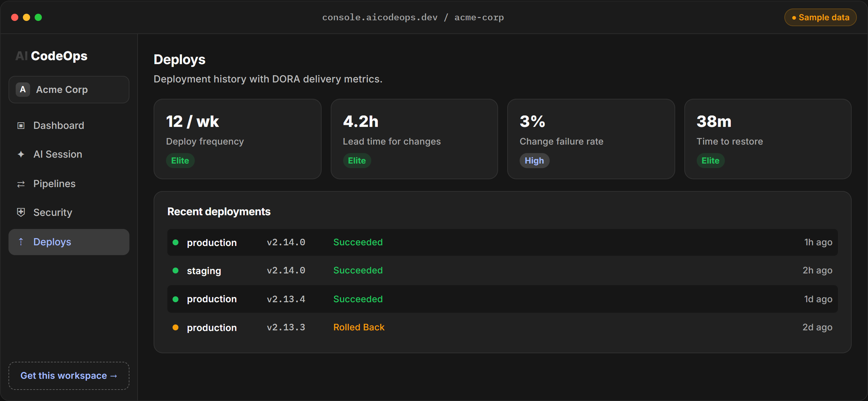Click the Time to restore label
Screen dimensions: 868x401
coord(729,141)
